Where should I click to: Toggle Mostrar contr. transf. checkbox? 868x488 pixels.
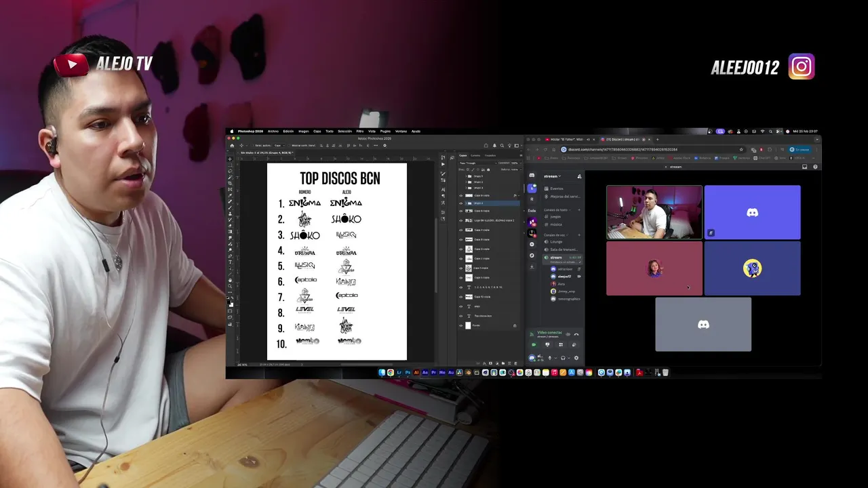[x=290, y=145]
